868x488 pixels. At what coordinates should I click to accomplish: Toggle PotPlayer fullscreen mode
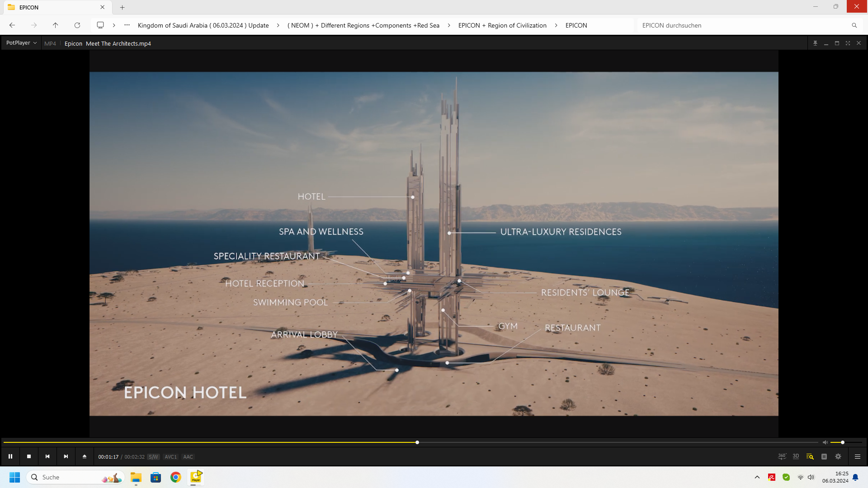(x=848, y=43)
